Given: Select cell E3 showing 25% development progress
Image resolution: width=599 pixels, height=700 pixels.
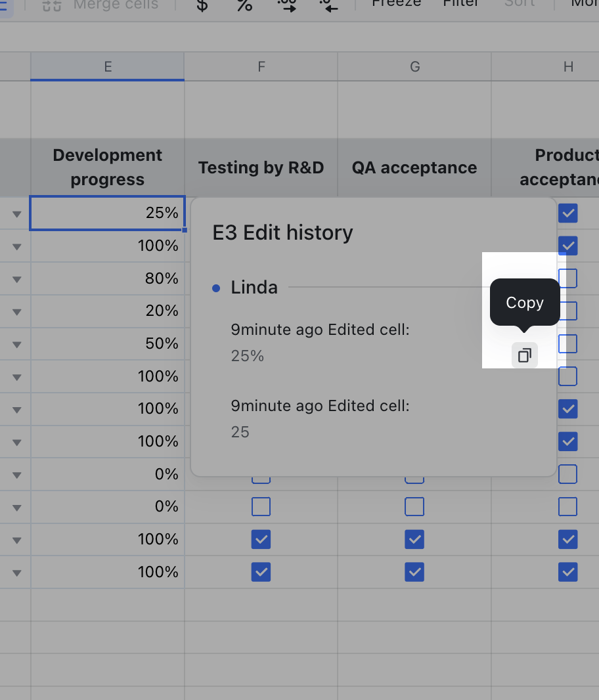Looking at the screenshot, I should click(x=107, y=213).
